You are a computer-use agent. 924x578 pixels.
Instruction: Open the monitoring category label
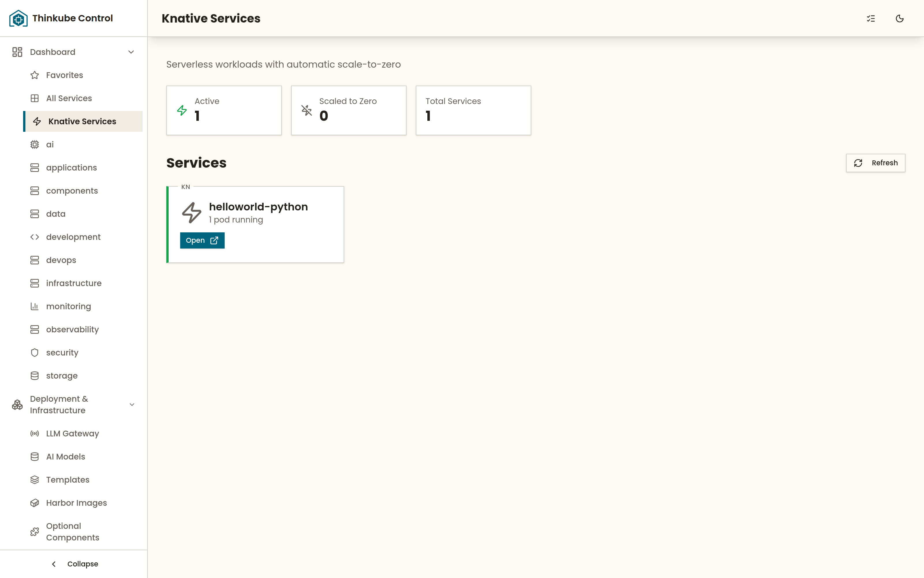pyautogui.click(x=69, y=307)
